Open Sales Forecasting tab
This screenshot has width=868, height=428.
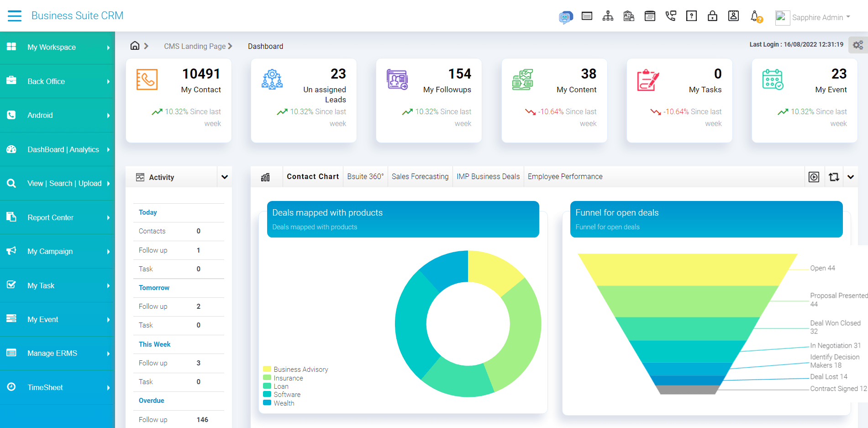(x=420, y=176)
